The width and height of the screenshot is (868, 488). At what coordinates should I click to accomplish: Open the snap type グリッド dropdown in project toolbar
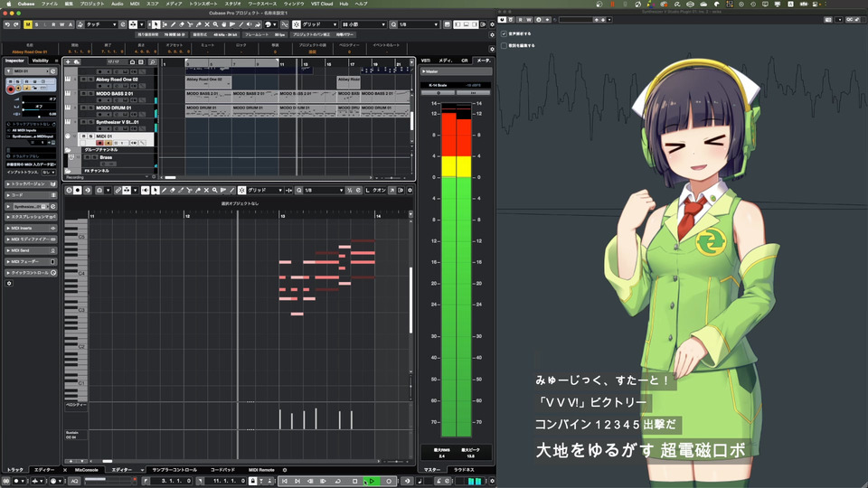(319, 24)
